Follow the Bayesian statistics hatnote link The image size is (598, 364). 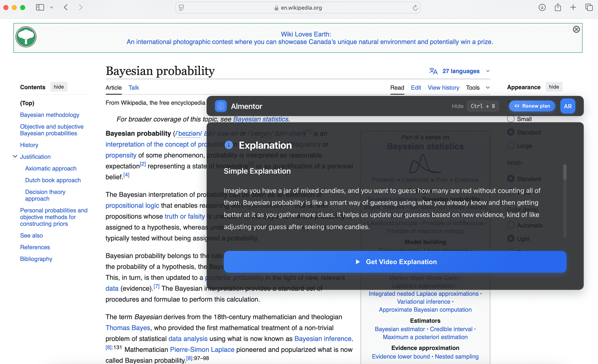[x=261, y=119]
